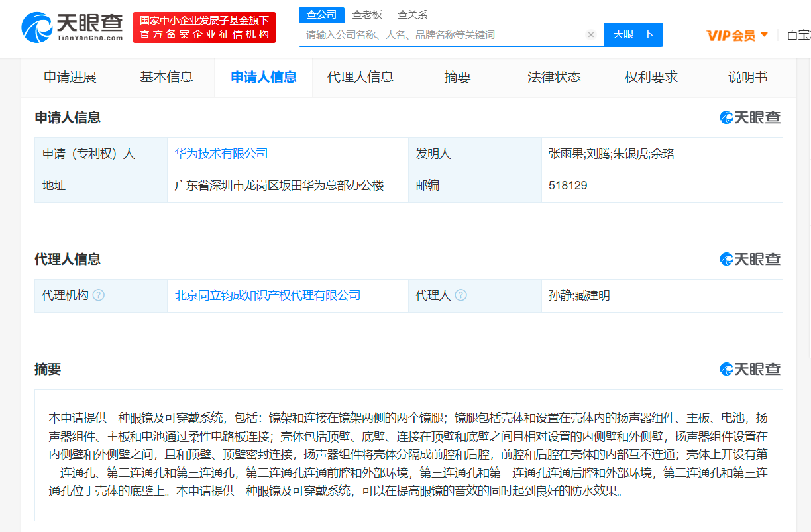Select the 查老板 search tab
This screenshot has height=532, width=811.
click(x=367, y=15)
